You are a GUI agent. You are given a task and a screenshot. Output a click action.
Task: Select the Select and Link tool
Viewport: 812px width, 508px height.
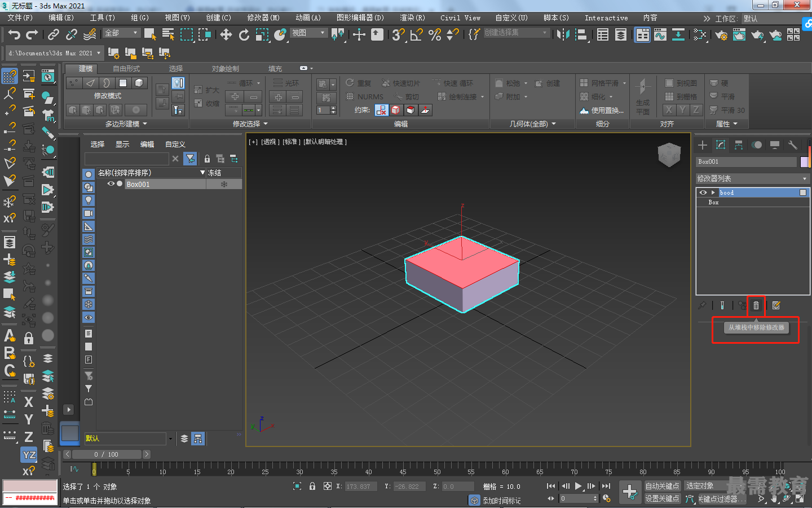[54, 35]
